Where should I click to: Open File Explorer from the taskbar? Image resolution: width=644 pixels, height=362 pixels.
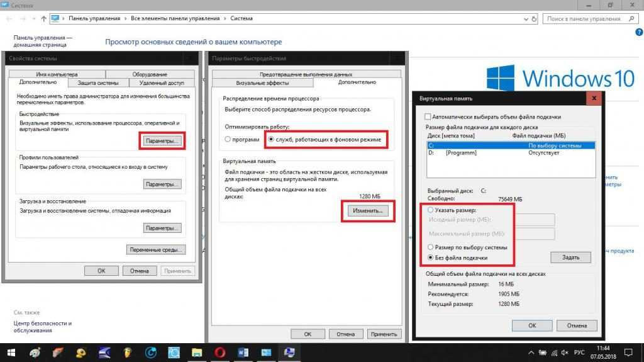coord(197,353)
